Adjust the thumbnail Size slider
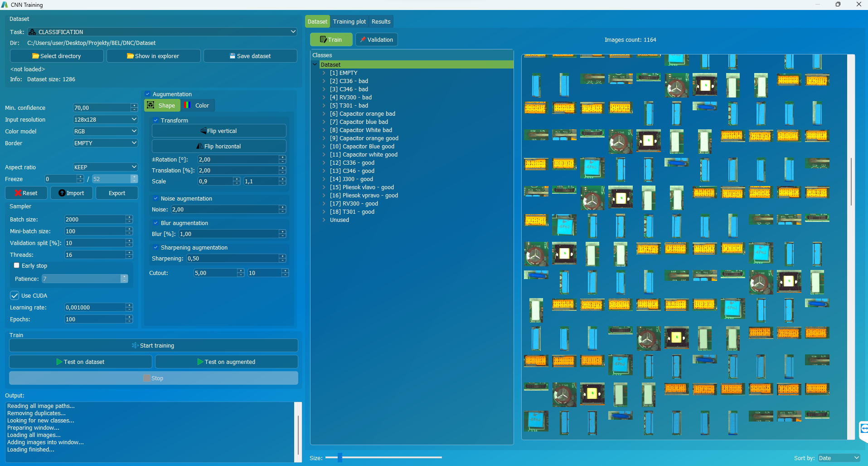Image resolution: width=868 pixels, height=466 pixels. (339, 457)
